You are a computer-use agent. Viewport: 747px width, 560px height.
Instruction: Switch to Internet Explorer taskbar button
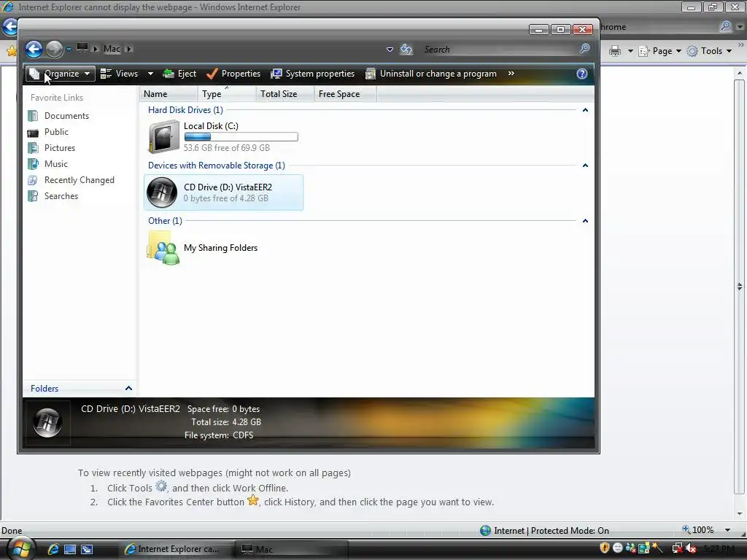point(178,549)
